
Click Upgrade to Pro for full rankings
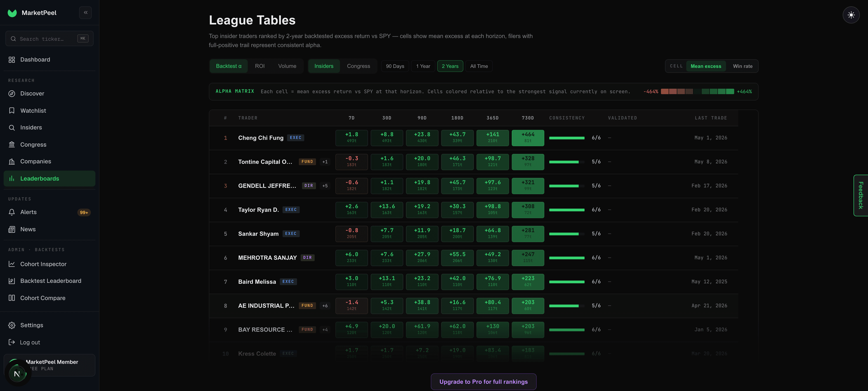click(484, 381)
